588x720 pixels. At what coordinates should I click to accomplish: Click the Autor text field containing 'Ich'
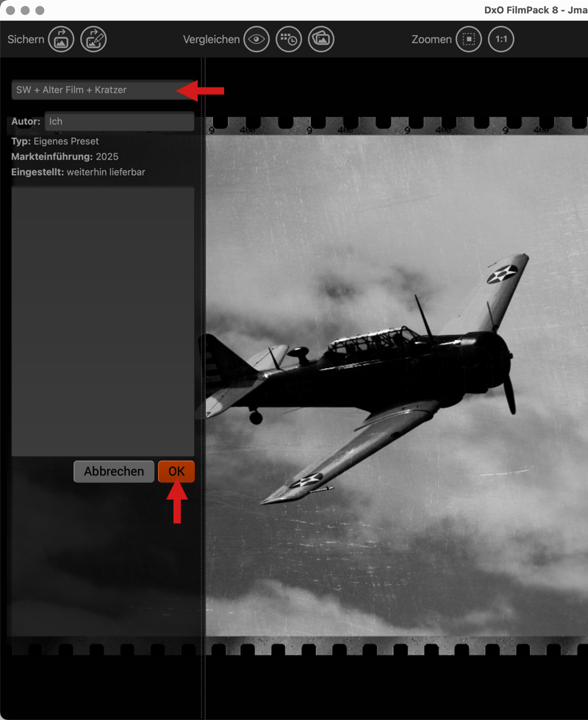pos(119,121)
